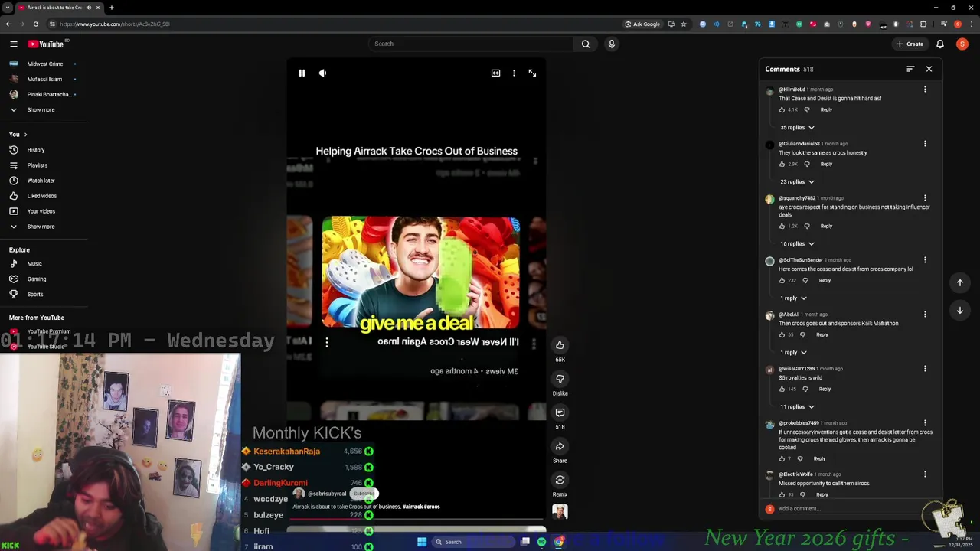The image size is (980, 551).
Task: Open the Windows Start menu
Action: point(421,542)
